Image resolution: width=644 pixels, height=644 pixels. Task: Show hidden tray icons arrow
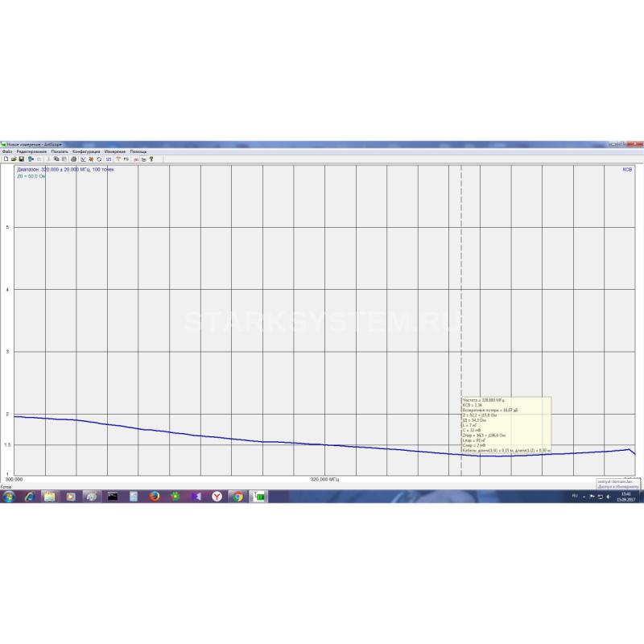click(x=584, y=497)
